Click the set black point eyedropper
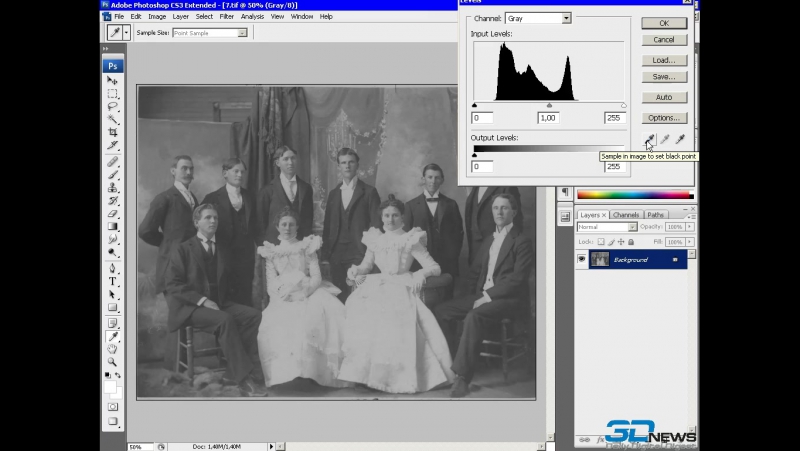 (649, 139)
